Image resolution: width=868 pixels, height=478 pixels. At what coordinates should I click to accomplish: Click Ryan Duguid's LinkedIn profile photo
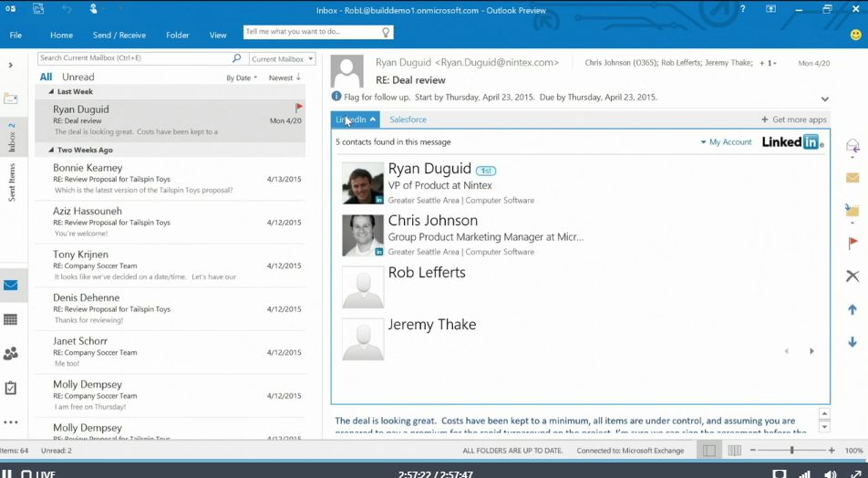point(363,183)
